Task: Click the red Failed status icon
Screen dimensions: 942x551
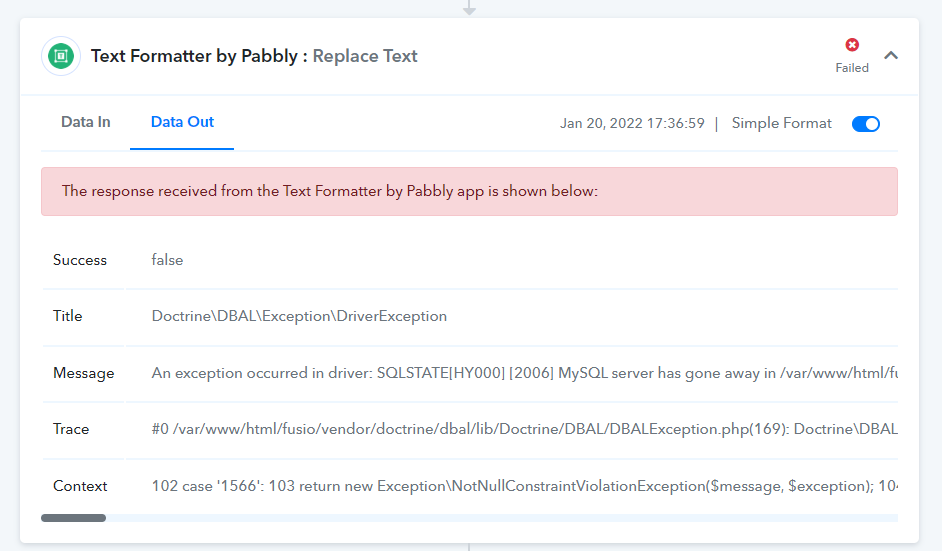Action: 852,44
